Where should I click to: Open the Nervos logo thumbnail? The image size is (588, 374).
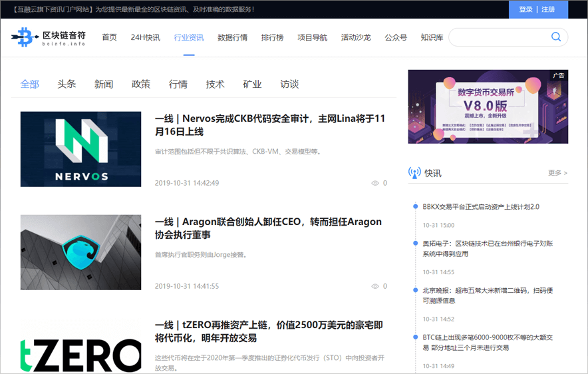coord(80,149)
